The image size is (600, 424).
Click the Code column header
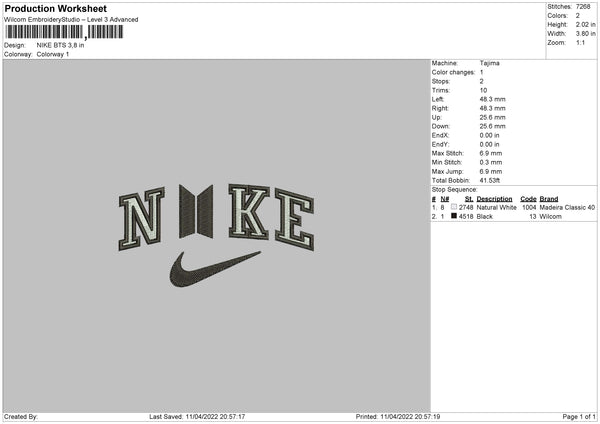click(528, 199)
